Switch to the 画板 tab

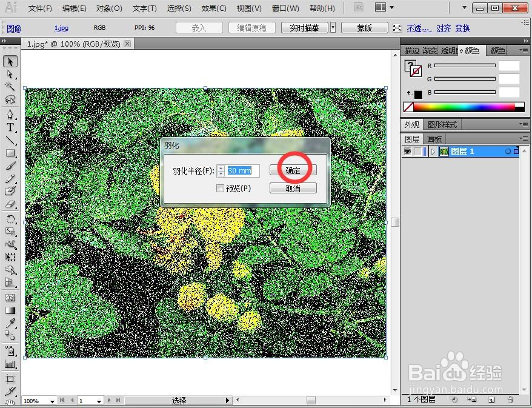click(434, 139)
